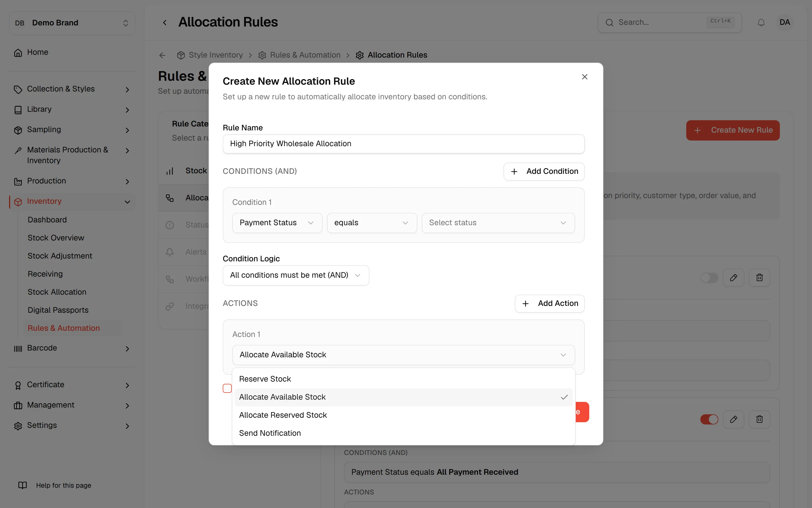
Task: Select Send Notification option
Action: (403, 433)
